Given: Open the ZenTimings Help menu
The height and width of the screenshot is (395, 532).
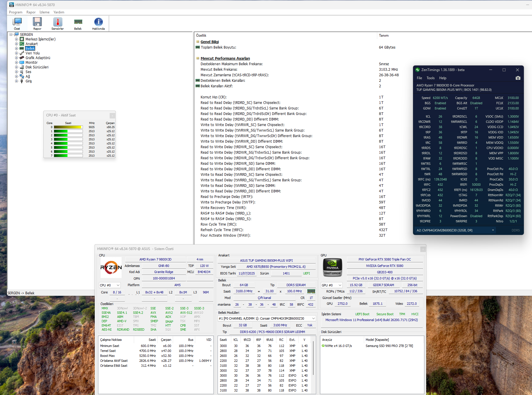Looking at the screenshot, I should [x=443, y=78].
